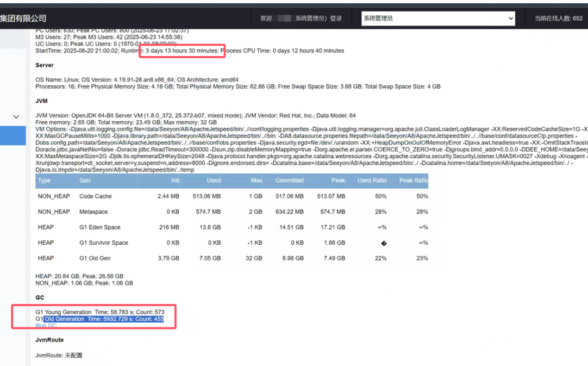Select the highlighted blue sidebar item
588x366 pixels.
(12, 135)
